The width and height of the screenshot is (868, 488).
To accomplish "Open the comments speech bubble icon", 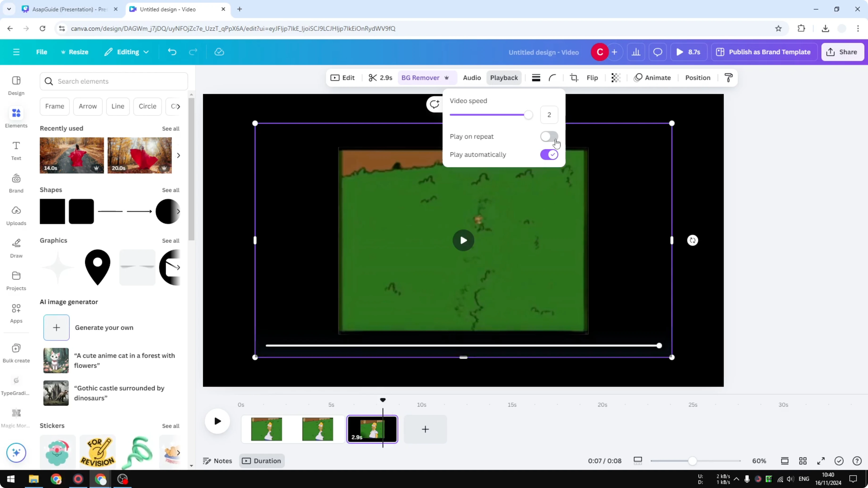I will [x=657, y=52].
